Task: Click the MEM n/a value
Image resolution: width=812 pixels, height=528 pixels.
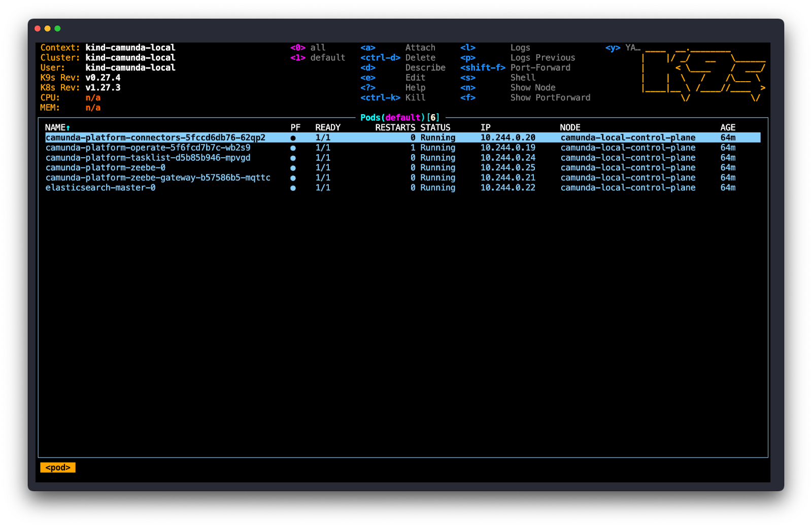Action: 93,108
